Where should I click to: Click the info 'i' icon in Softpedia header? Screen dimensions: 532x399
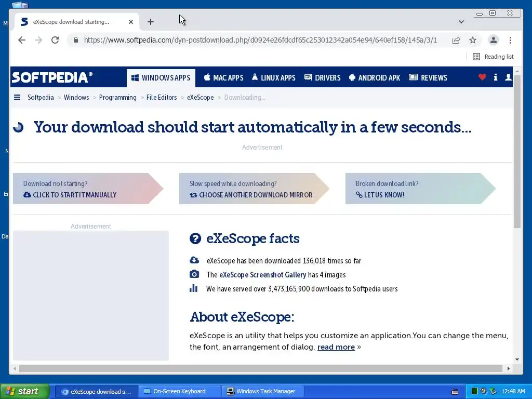click(495, 77)
